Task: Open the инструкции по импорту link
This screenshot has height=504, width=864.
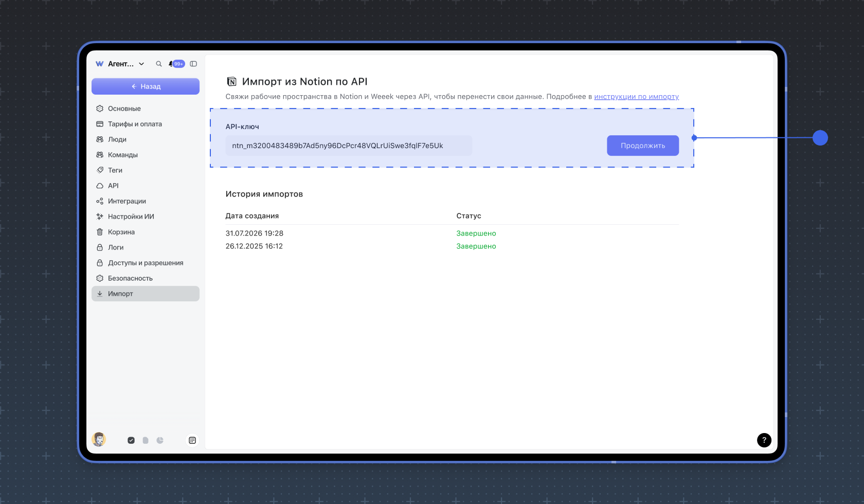Action: click(x=637, y=97)
